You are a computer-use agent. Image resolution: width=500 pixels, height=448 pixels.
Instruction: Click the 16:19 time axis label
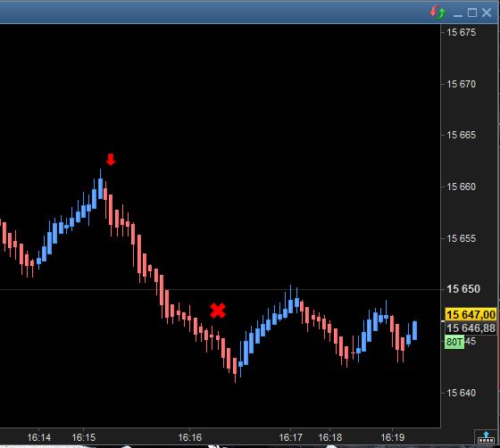tap(393, 437)
